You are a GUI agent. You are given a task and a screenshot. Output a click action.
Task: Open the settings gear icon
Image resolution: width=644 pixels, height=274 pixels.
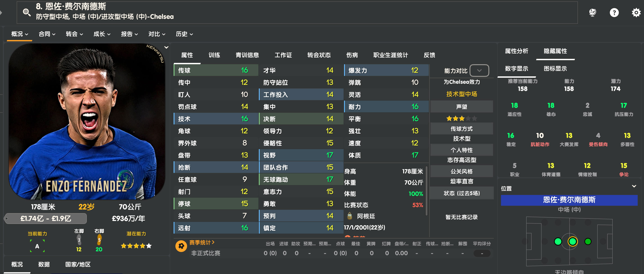(x=636, y=13)
